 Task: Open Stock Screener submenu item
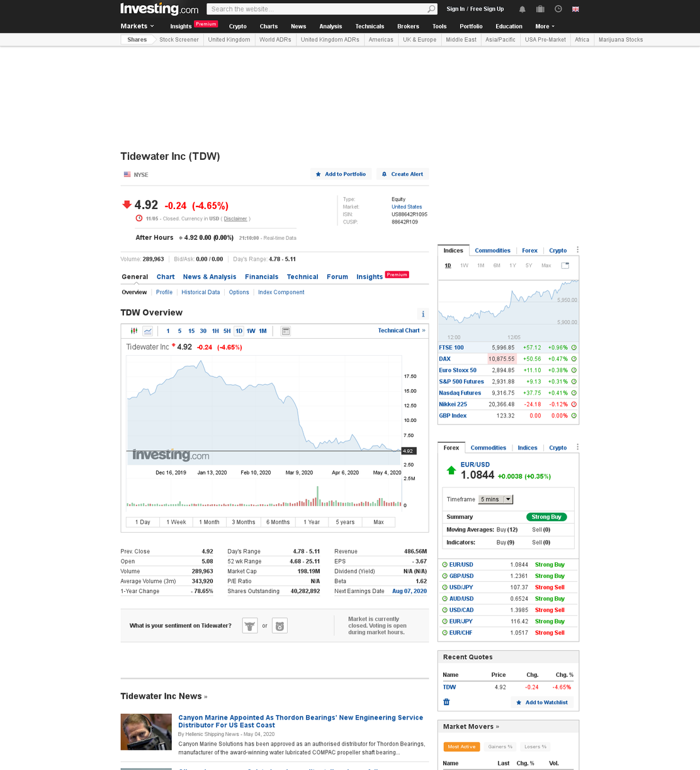pyautogui.click(x=179, y=40)
